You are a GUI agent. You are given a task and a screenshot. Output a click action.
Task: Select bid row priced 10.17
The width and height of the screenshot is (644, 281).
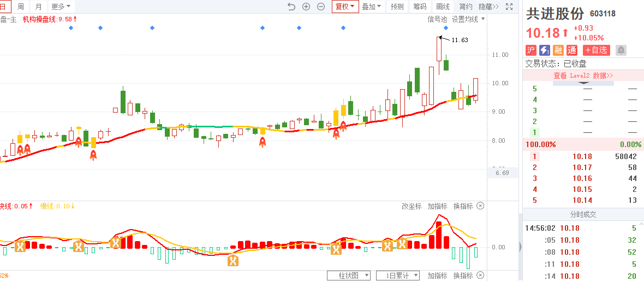(583, 167)
